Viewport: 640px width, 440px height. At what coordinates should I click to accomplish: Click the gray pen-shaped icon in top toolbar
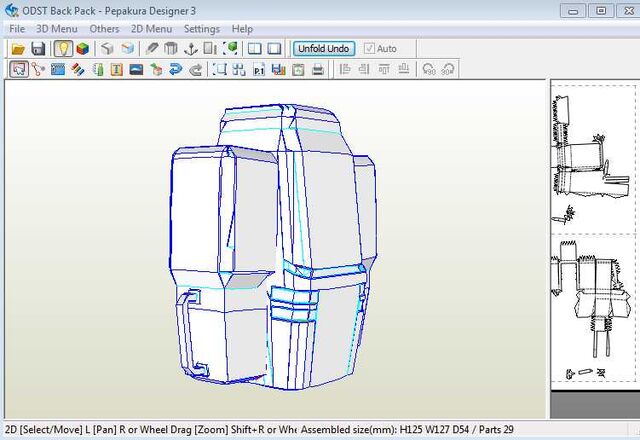[151, 49]
